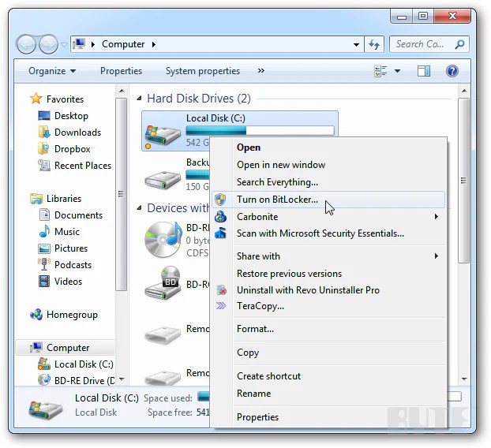Click the Carbonite icon in context menu
Viewport: 491px width, 448px height.
point(221,216)
